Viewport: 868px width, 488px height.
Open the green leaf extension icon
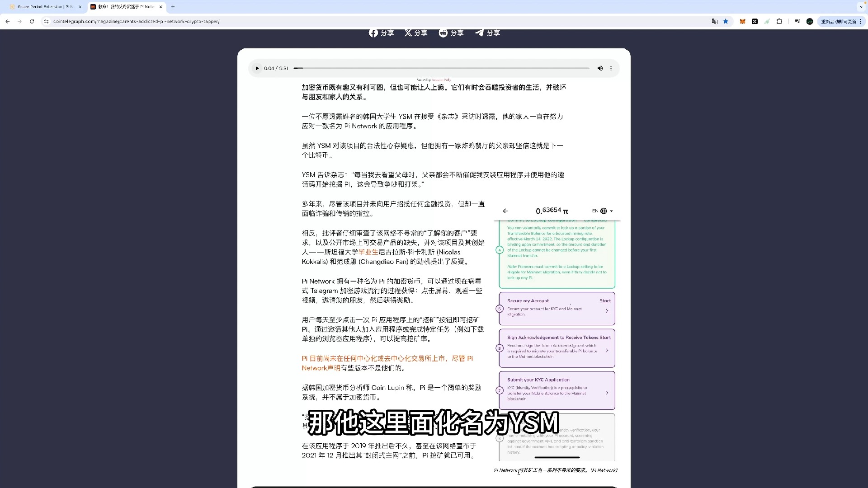click(x=767, y=21)
